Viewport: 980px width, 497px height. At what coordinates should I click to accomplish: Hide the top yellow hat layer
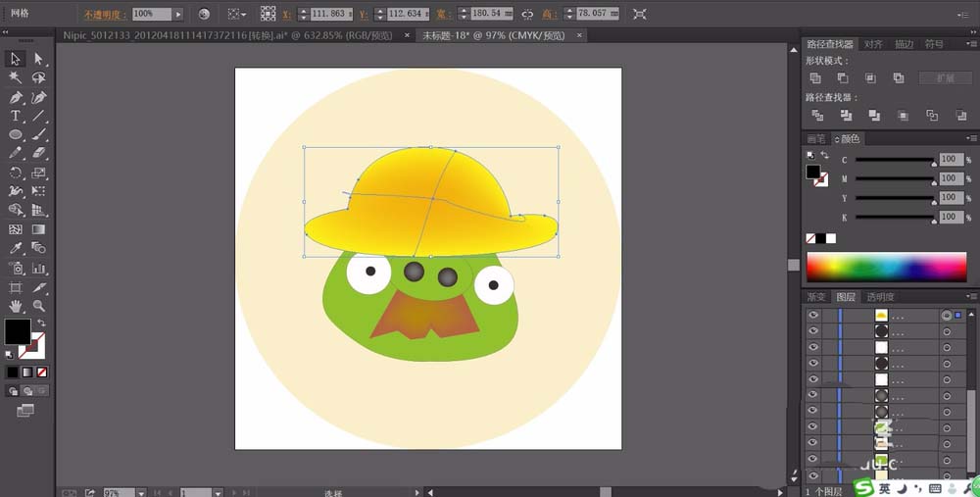pos(812,315)
